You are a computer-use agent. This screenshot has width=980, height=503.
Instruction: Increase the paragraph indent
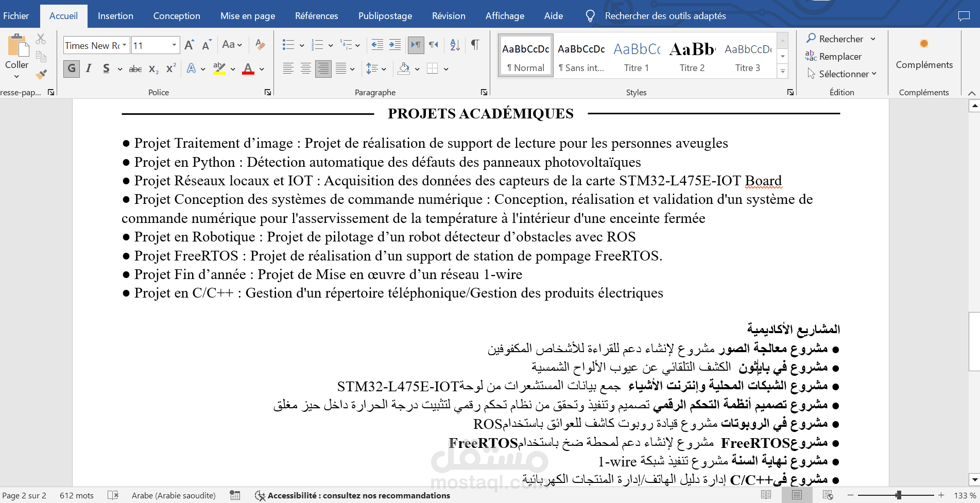click(x=395, y=45)
